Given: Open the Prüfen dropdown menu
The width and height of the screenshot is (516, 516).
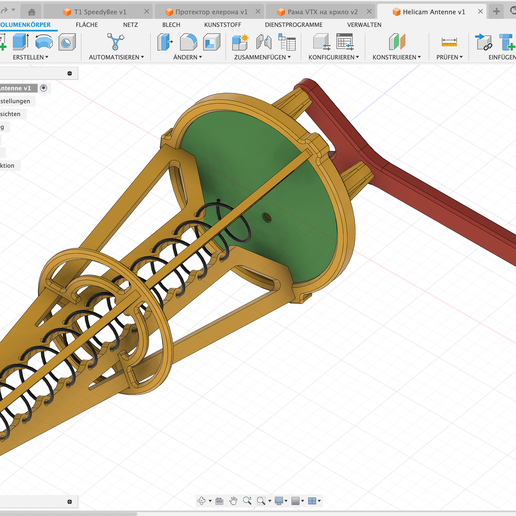Looking at the screenshot, I should 449,57.
